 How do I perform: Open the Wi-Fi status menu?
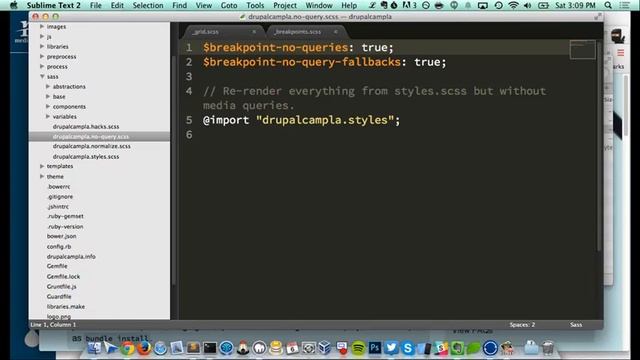pyautogui.click(x=513, y=5)
